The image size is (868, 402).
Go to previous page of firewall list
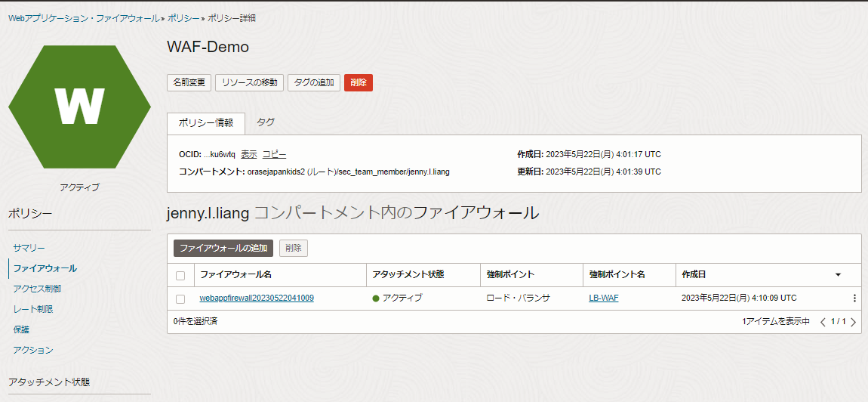click(x=823, y=322)
